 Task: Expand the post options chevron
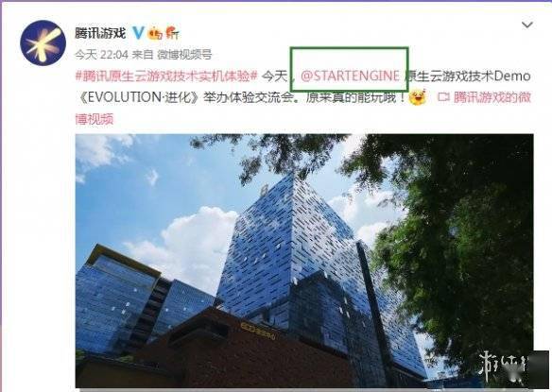point(526,25)
